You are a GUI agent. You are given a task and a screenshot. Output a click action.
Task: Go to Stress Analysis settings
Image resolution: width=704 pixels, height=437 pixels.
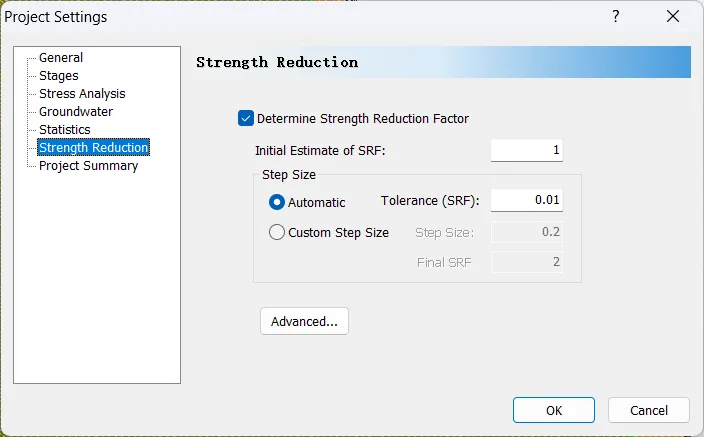click(82, 94)
